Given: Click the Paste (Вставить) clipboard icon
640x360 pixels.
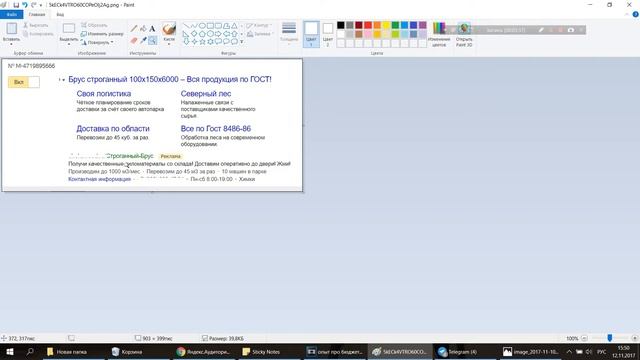Looking at the screenshot, I should point(11,28).
